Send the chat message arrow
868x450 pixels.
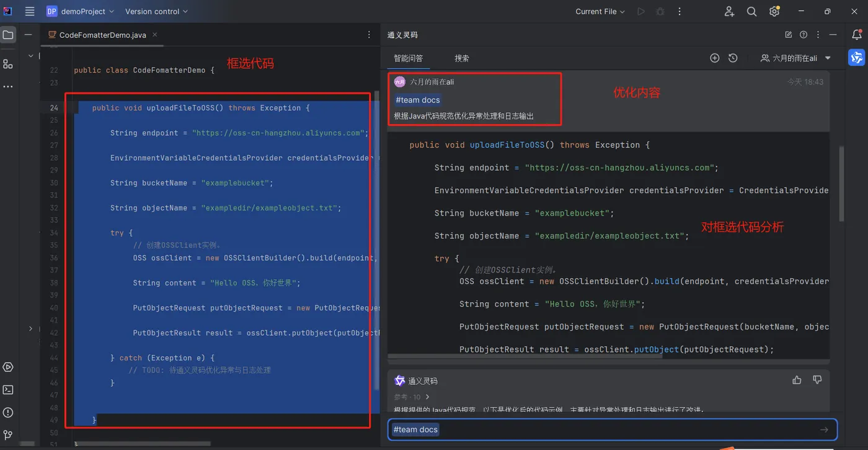824,430
